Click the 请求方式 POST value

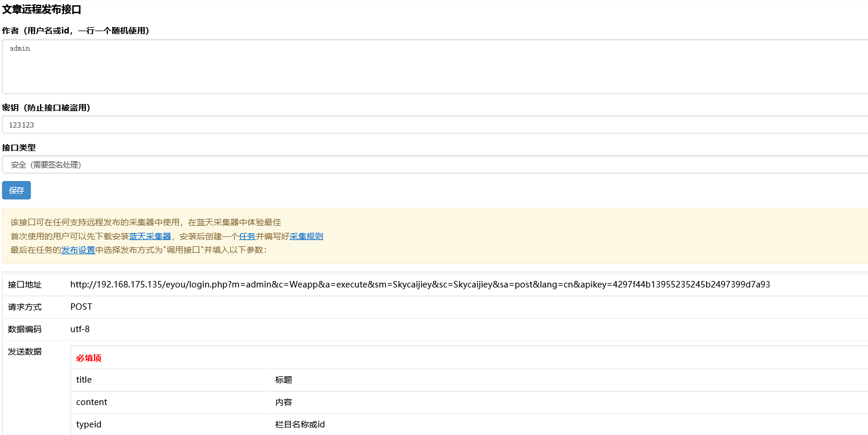point(81,306)
